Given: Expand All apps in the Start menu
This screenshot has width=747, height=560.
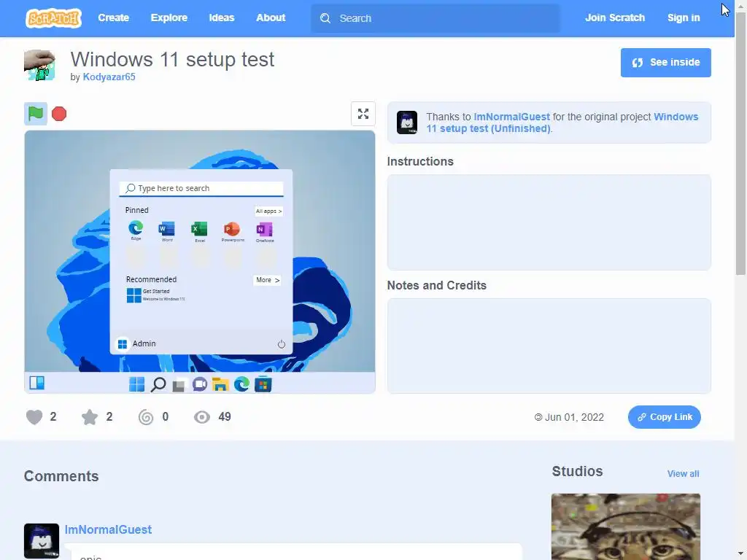Looking at the screenshot, I should (x=268, y=211).
